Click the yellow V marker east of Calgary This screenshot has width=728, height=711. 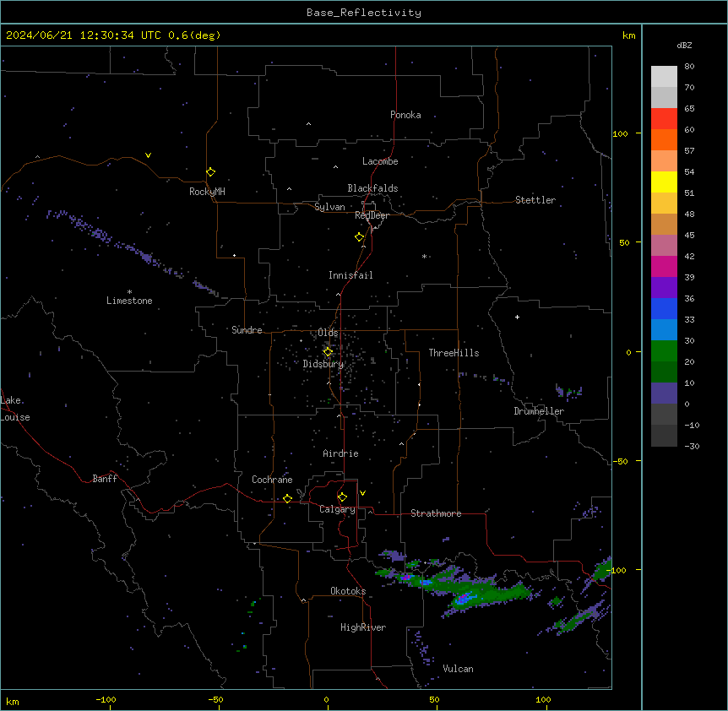click(362, 493)
